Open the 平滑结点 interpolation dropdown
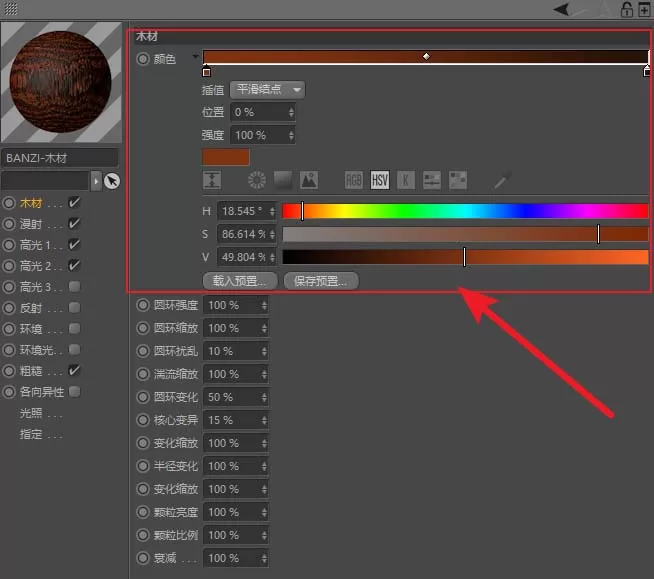Viewport: 654px width, 579px height. pyautogui.click(x=267, y=89)
